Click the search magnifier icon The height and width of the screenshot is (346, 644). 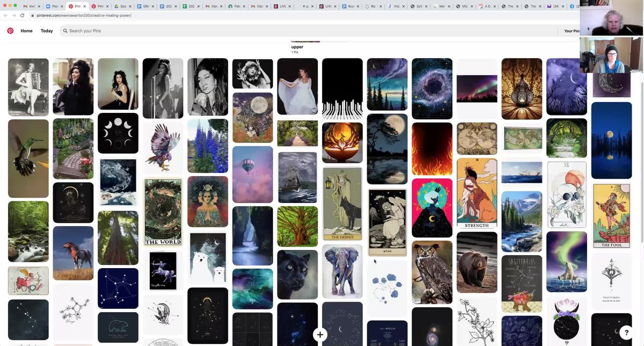[x=65, y=31]
